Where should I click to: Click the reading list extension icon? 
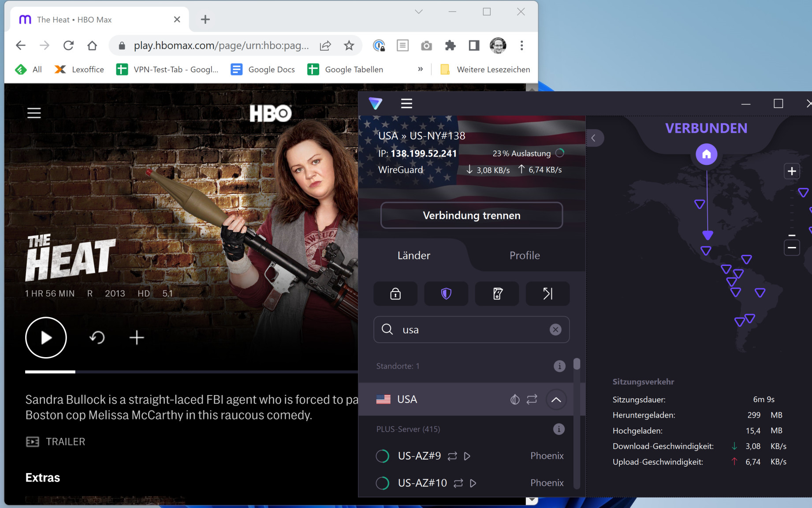tap(402, 45)
